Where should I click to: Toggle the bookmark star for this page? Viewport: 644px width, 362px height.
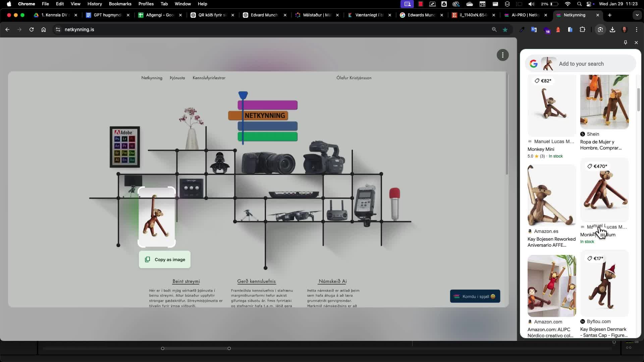505,29
